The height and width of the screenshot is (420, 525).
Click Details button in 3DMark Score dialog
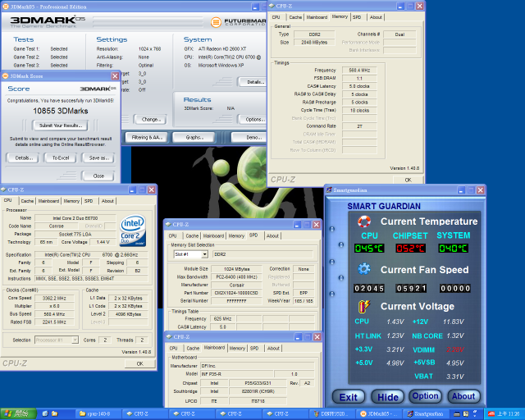(24, 157)
